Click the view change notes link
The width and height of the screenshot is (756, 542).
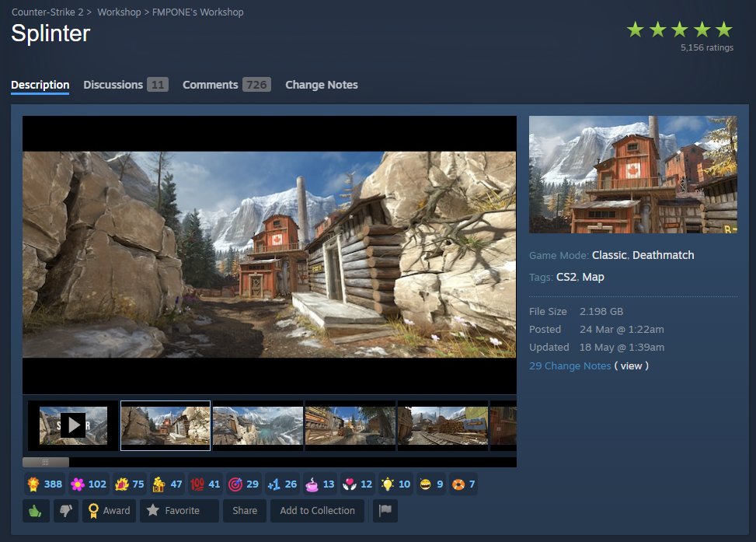(631, 365)
